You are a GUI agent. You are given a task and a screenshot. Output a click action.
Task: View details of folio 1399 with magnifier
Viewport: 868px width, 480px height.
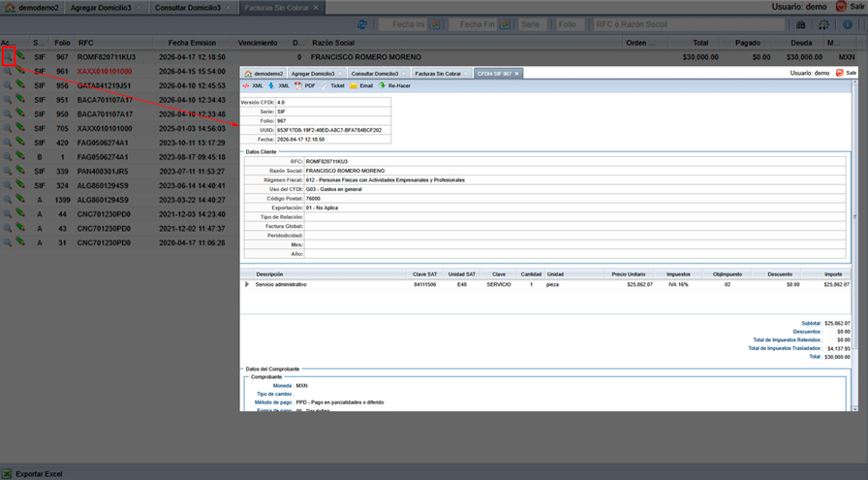(x=8, y=199)
